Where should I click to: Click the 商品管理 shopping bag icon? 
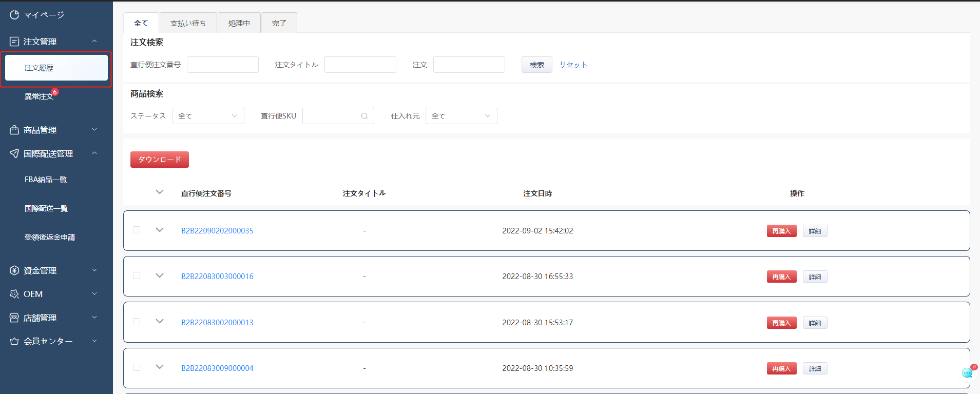click(x=14, y=130)
